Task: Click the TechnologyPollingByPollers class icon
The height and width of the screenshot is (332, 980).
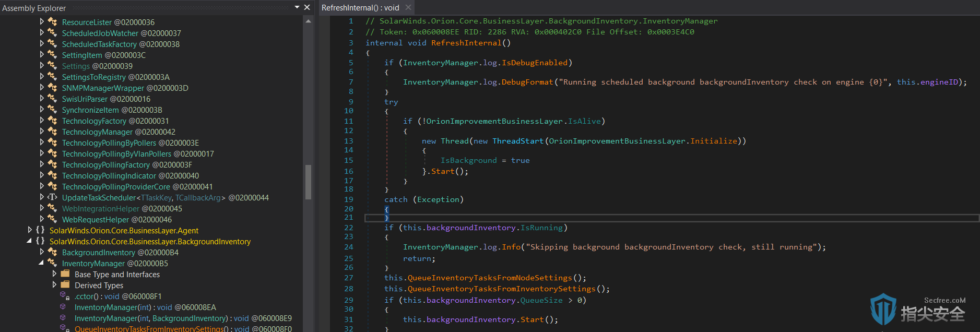Action: click(x=52, y=143)
